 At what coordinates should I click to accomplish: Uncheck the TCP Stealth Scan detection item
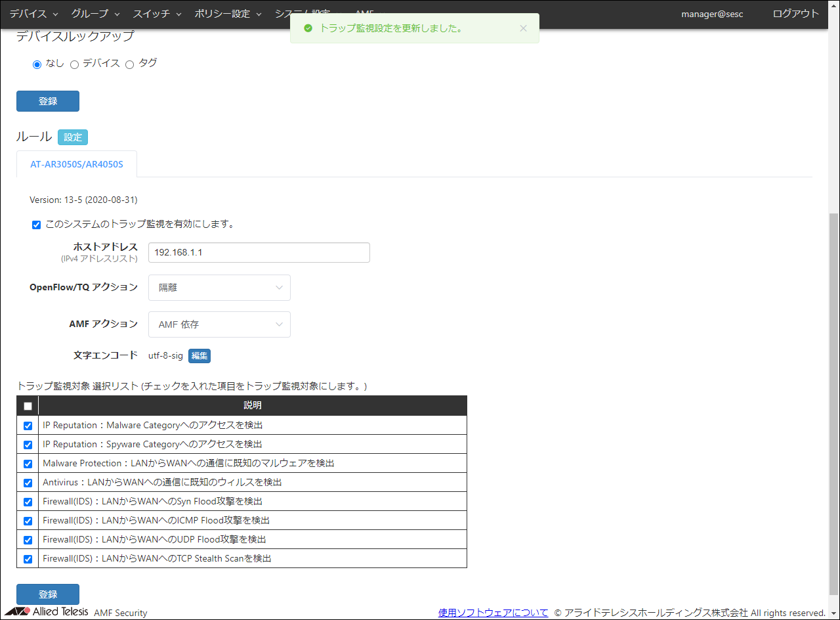(x=28, y=559)
